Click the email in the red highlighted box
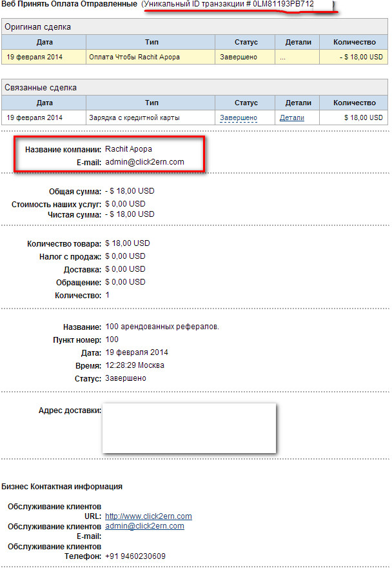392x568 pixels. (x=144, y=162)
